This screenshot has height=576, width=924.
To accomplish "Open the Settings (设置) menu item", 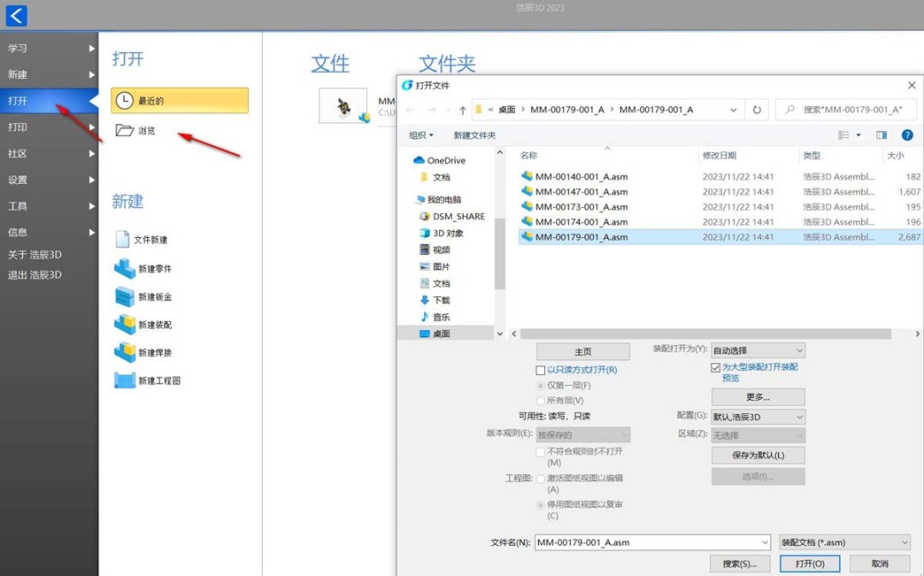I will [18, 180].
